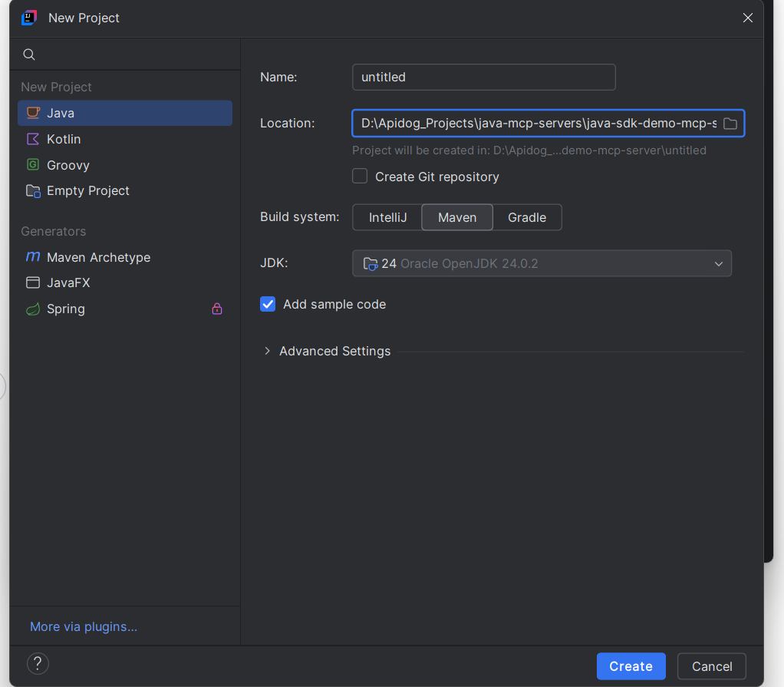Click the Empty Project folder icon

33,190
